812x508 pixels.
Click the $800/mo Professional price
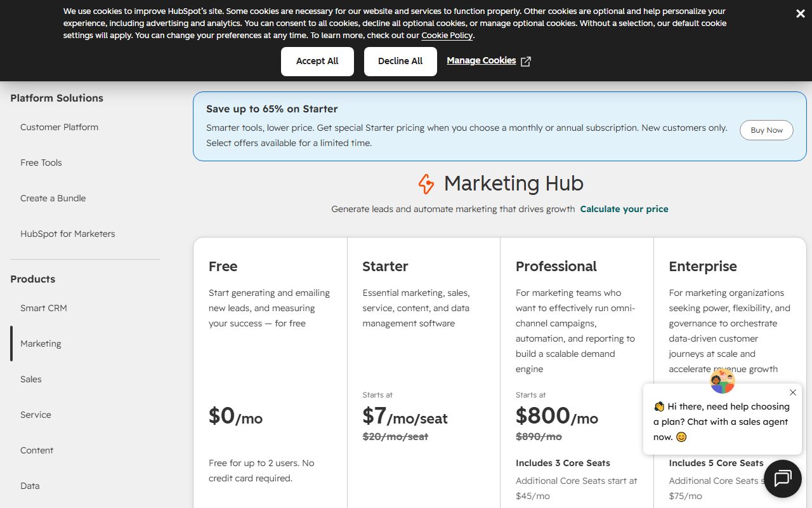[557, 416]
